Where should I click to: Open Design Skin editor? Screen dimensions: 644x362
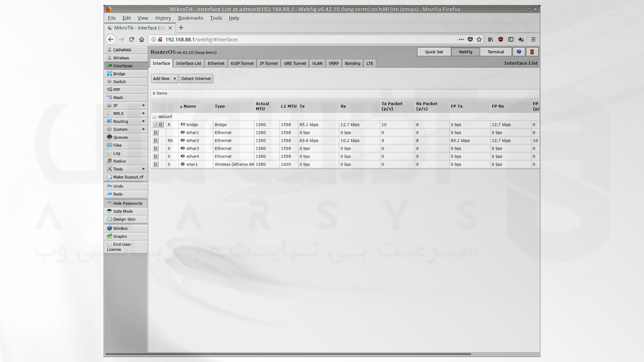pyautogui.click(x=126, y=219)
